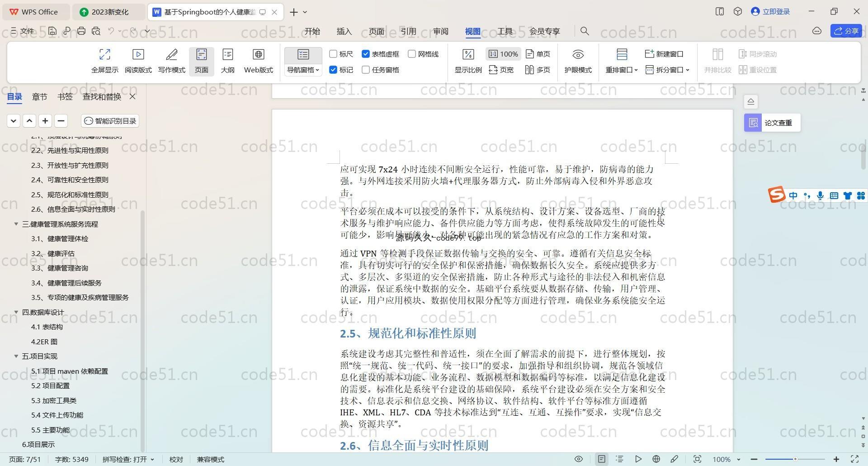Viewport: 868px width, 466px height.
Task: Go to heading 4.2ER 图 in TOC
Action: click(x=44, y=342)
